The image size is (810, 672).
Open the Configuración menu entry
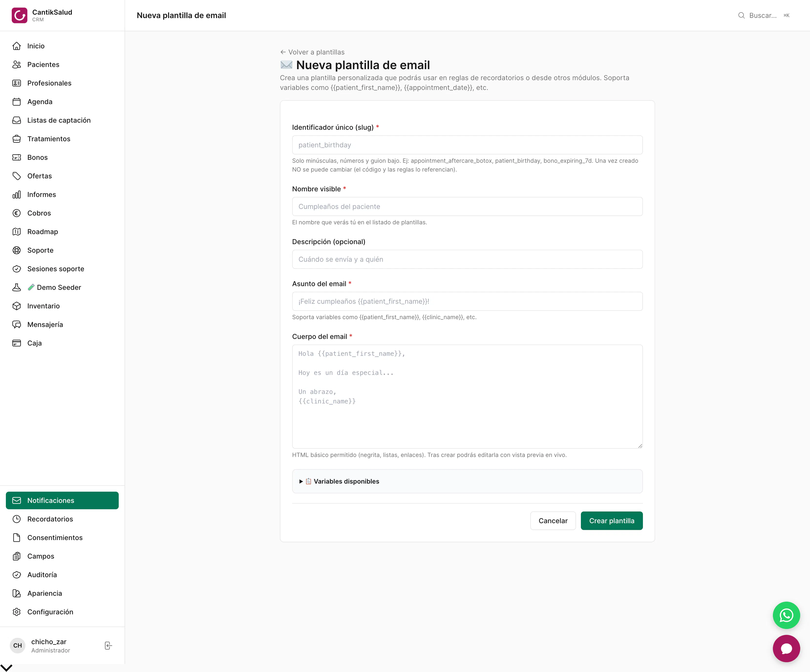(x=62, y=612)
